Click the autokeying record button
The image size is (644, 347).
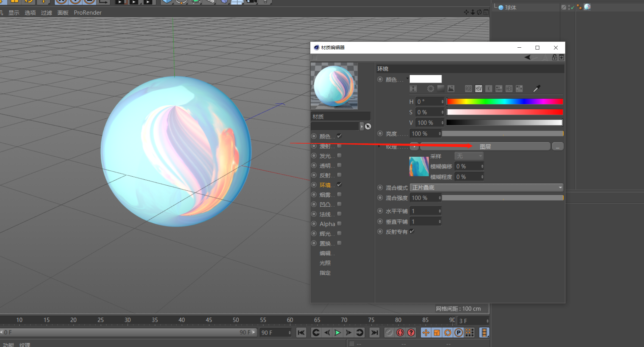point(400,333)
